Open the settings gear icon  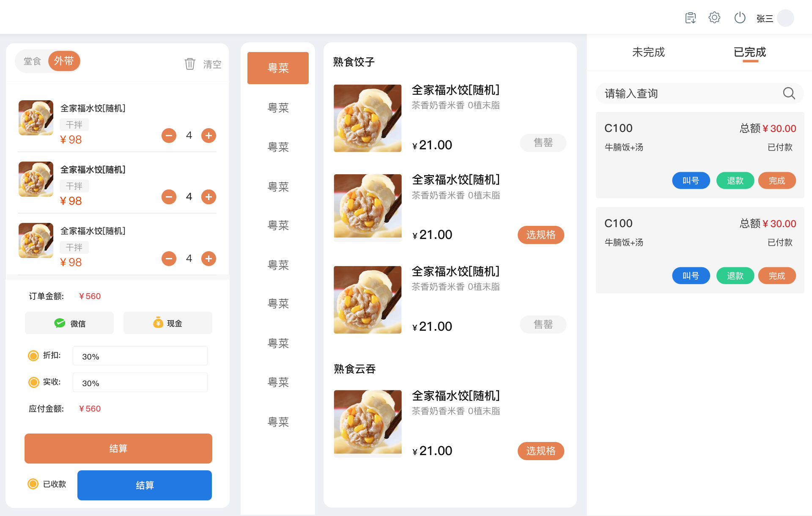pyautogui.click(x=714, y=18)
